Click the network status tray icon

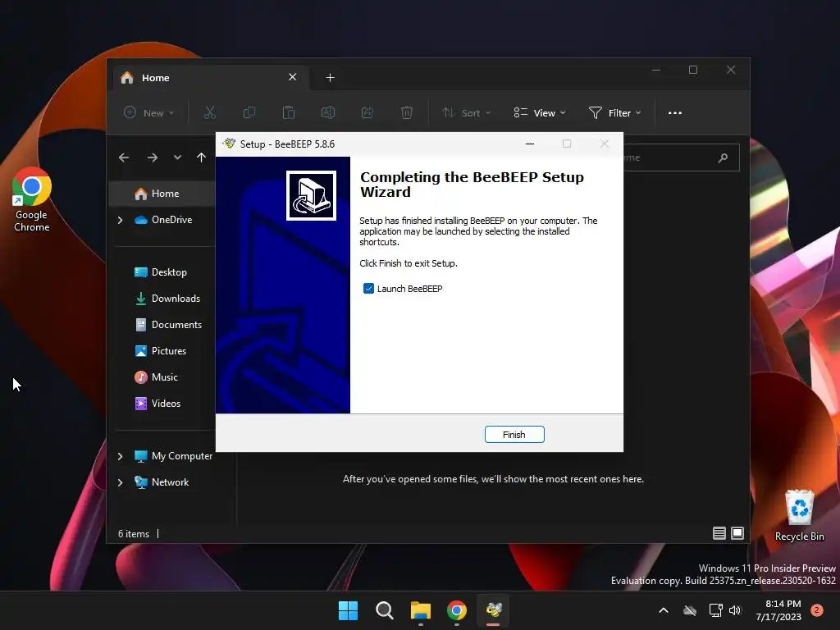tap(715, 610)
